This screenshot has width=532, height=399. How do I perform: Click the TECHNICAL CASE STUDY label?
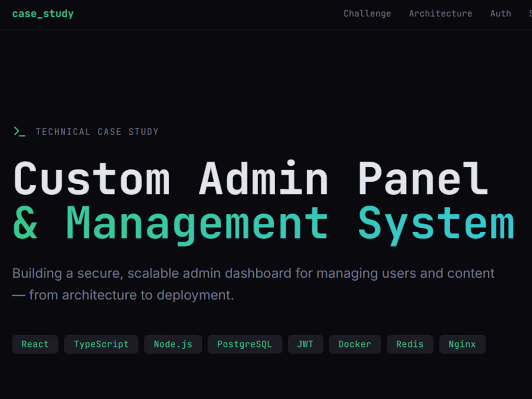click(97, 132)
